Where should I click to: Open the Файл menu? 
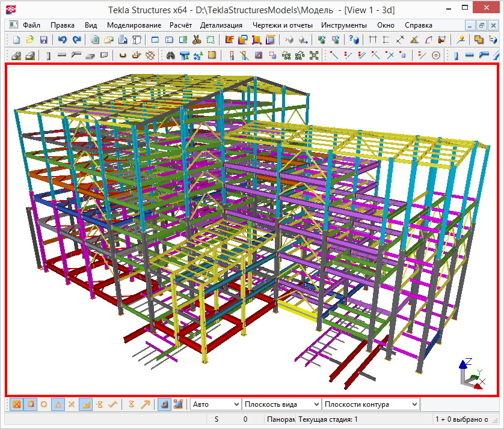point(31,25)
